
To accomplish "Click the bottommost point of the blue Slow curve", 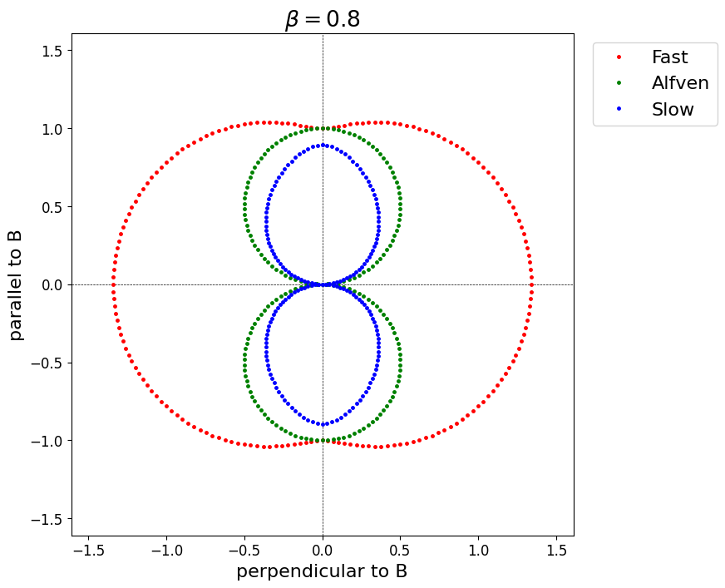I will pyautogui.click(x=323, y=424).
